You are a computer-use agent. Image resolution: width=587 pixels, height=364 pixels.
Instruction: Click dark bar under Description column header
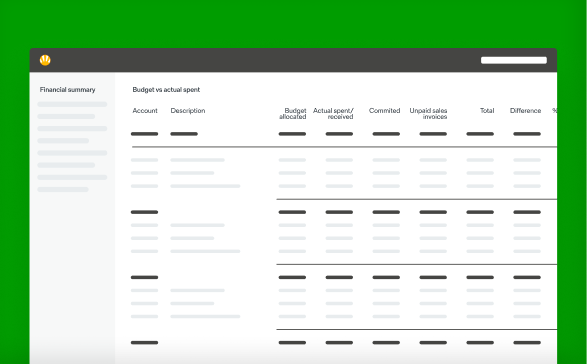184,134
